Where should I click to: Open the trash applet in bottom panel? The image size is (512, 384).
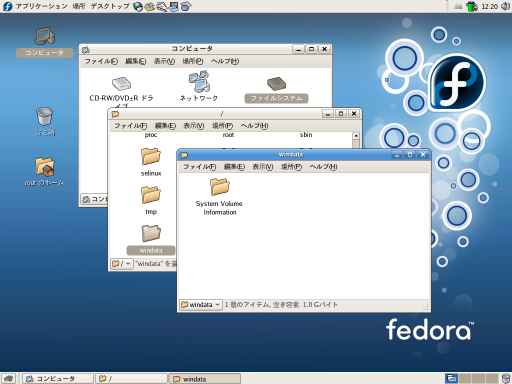pyautogui.click(x=506, y=378)
